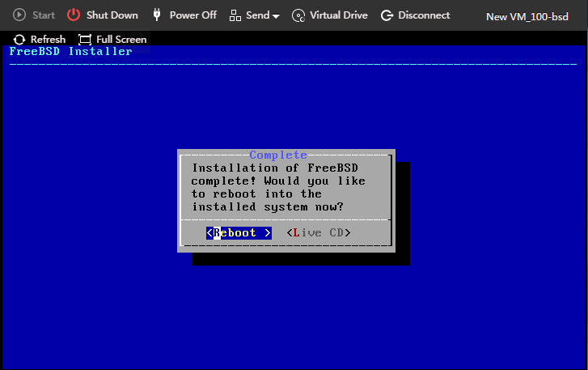Click the Complete dialog title
588x370 pixels.
pyautogui.click(x=278, y=155)
